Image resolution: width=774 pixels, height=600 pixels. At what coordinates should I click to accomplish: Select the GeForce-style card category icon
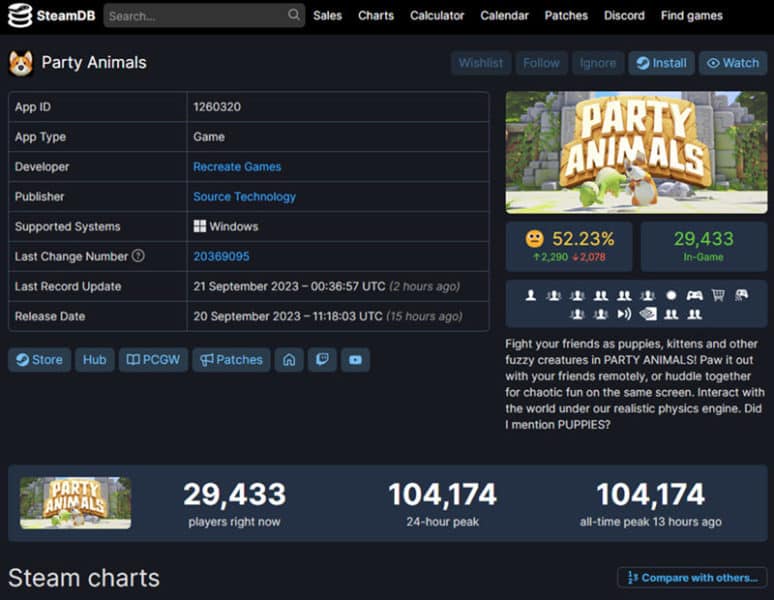648,314
